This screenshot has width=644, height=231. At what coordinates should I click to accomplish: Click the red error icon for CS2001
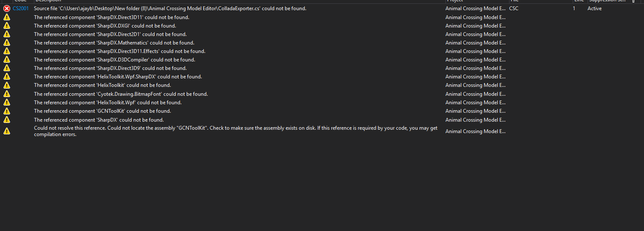[6, 8]
